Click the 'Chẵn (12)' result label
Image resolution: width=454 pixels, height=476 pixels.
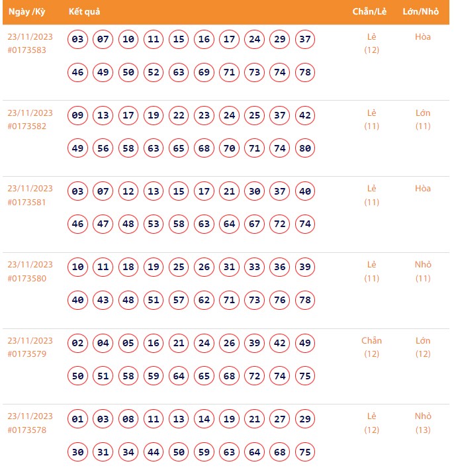[371, 347]
